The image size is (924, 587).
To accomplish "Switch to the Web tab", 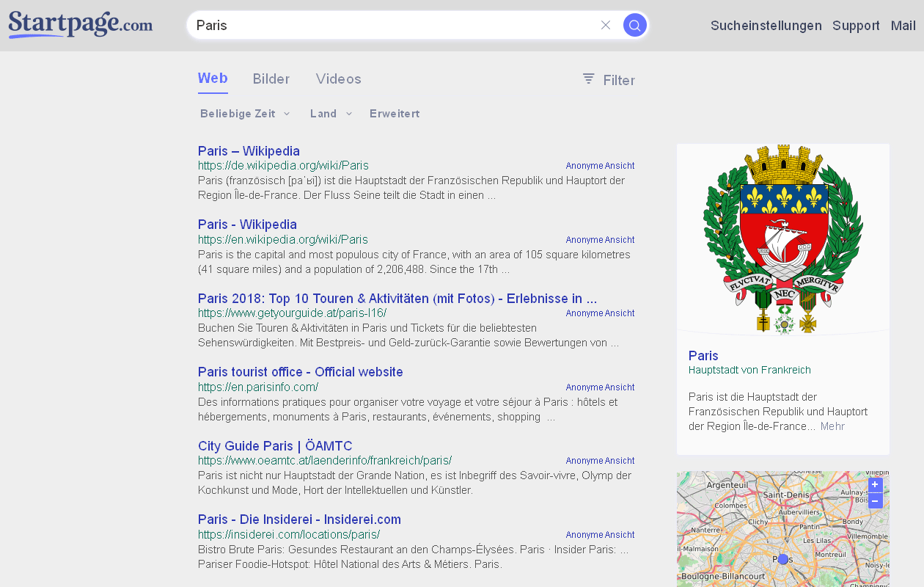I will 213,79.
